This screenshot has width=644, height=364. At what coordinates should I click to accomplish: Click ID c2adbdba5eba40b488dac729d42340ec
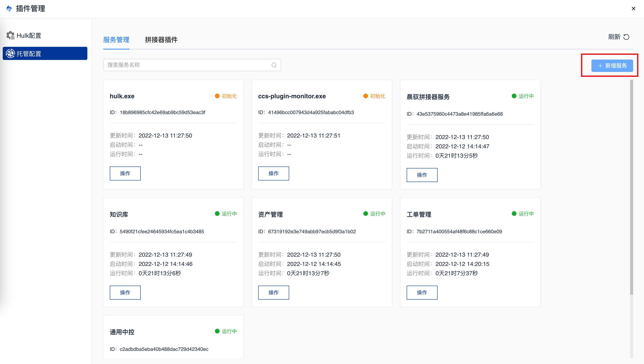coord(164,349)
